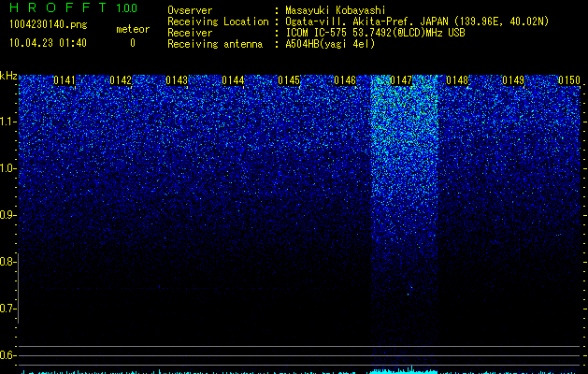Click the 0147 time marker

click(x=401, y=80)
